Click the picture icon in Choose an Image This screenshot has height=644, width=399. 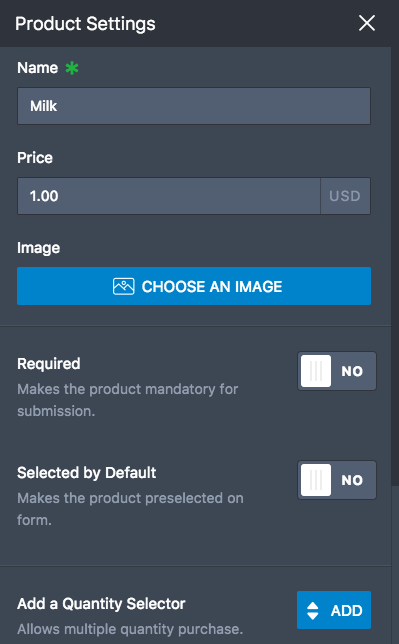(124, 286)
